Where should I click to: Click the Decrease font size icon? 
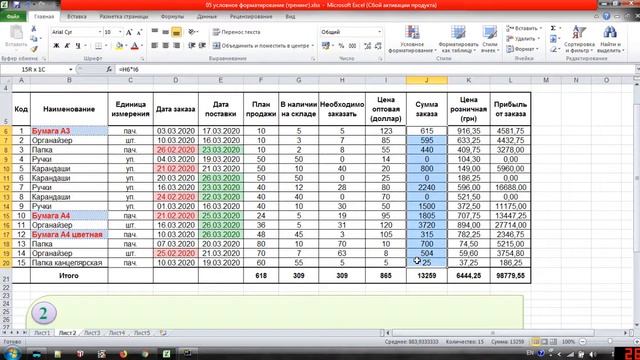click(139, 32)
